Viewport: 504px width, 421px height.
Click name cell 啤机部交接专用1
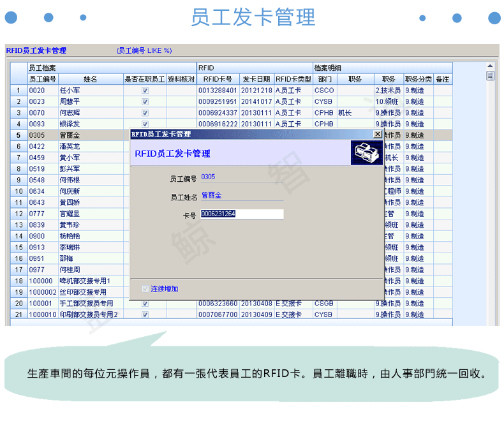(91, 281)
